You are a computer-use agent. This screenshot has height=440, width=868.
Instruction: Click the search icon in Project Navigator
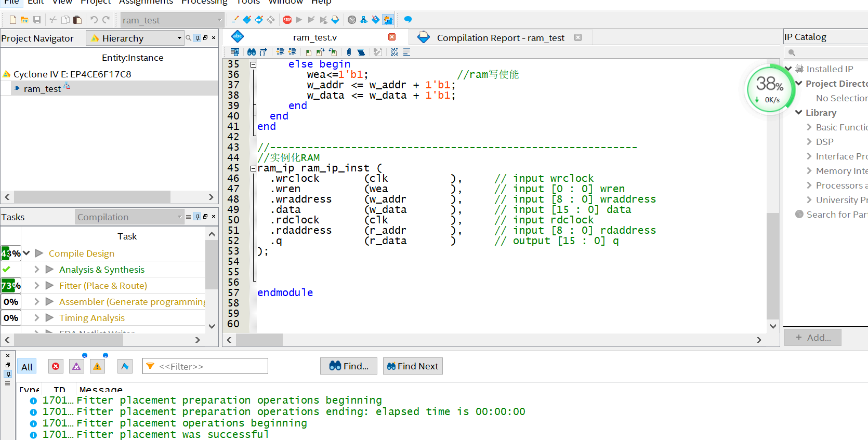click(189, 38)
